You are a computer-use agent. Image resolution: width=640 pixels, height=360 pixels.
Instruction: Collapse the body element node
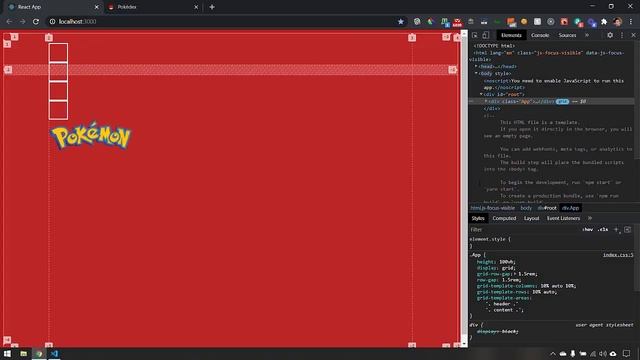476,73
